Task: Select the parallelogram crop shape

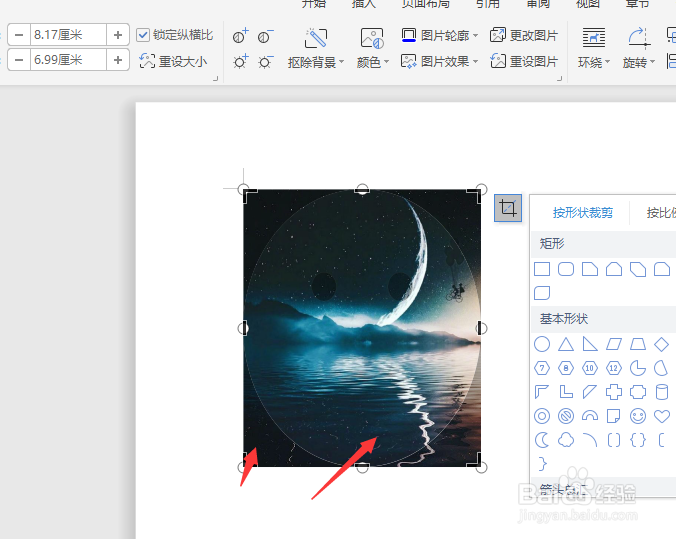Action: (614, 344)
